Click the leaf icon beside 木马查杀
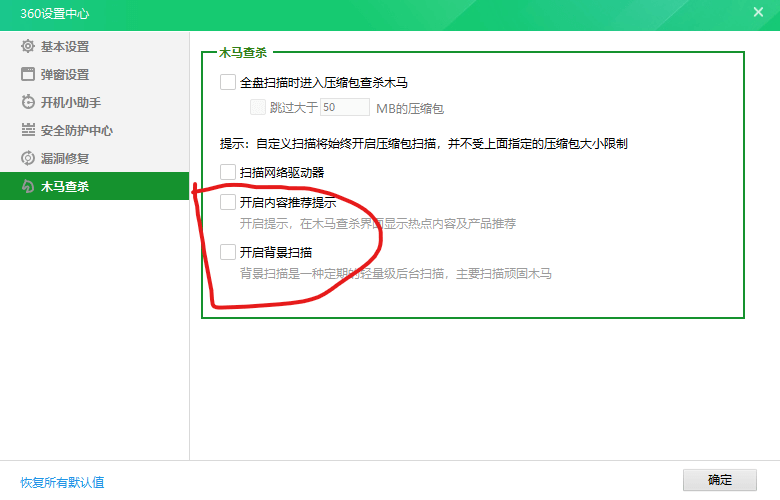The width and height of the screenshot is (780, 500). 28,186
